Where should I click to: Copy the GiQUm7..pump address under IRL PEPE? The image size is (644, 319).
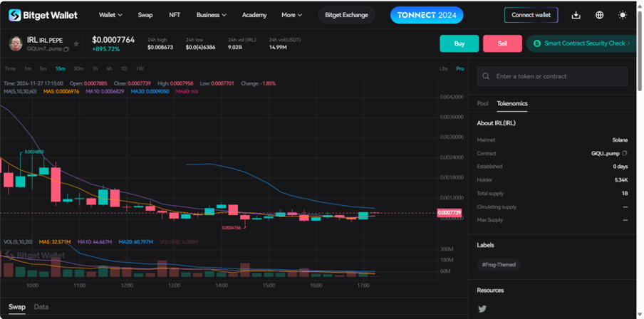click(66, 49)
